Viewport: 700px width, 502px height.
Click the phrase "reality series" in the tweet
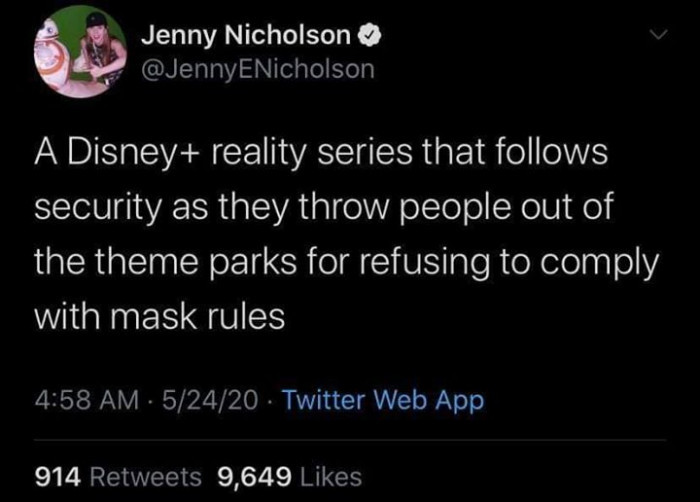click(x=334, y=156)
